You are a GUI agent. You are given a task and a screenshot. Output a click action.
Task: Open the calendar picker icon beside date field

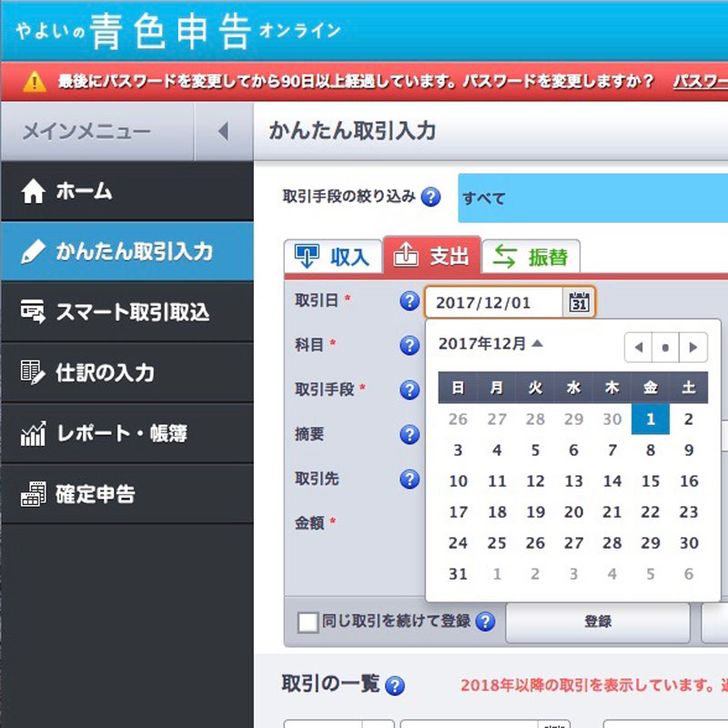[x=579, y=303]
